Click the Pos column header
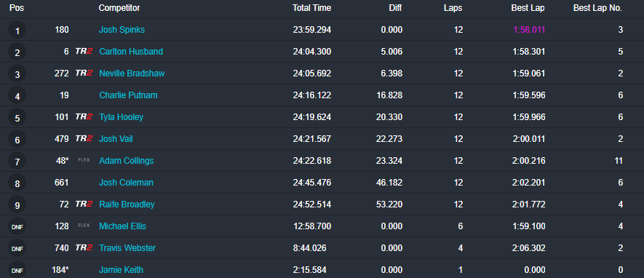644x278 pixels. coord(17,8)
